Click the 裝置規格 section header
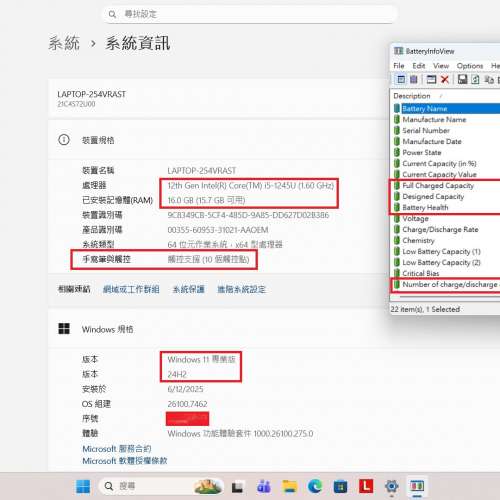The image size is (500, 500). [98, 140]
